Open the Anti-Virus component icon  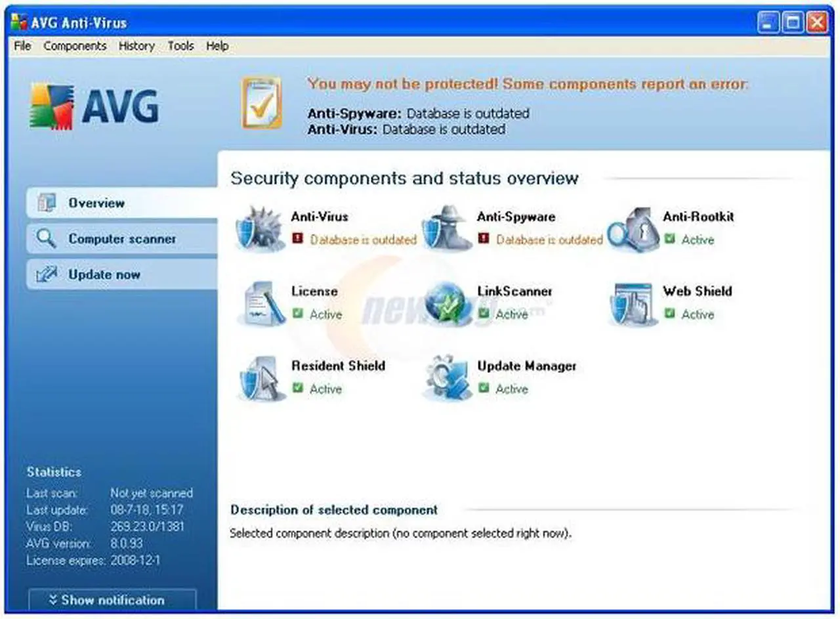(260, 228)
